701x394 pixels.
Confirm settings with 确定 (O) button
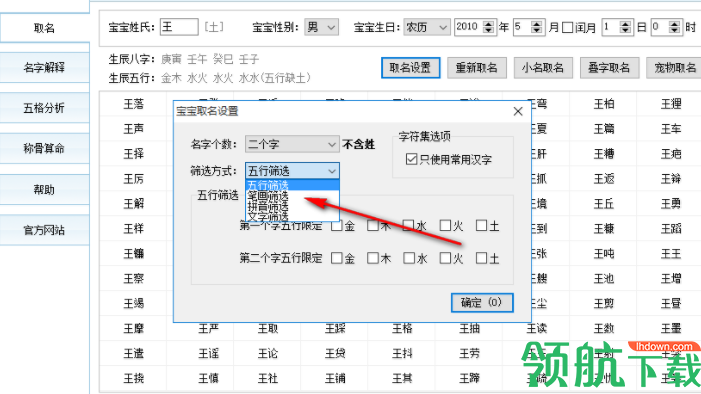482,303
